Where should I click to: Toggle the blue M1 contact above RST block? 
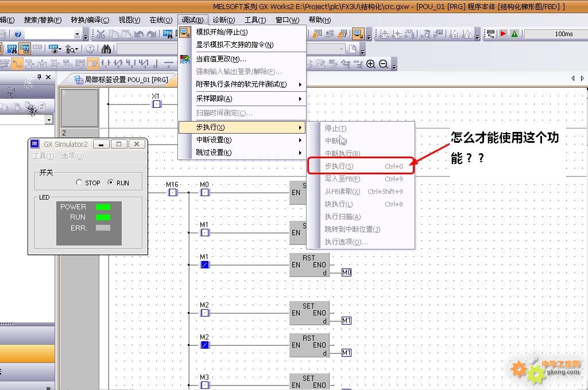(x=205, y=265)
